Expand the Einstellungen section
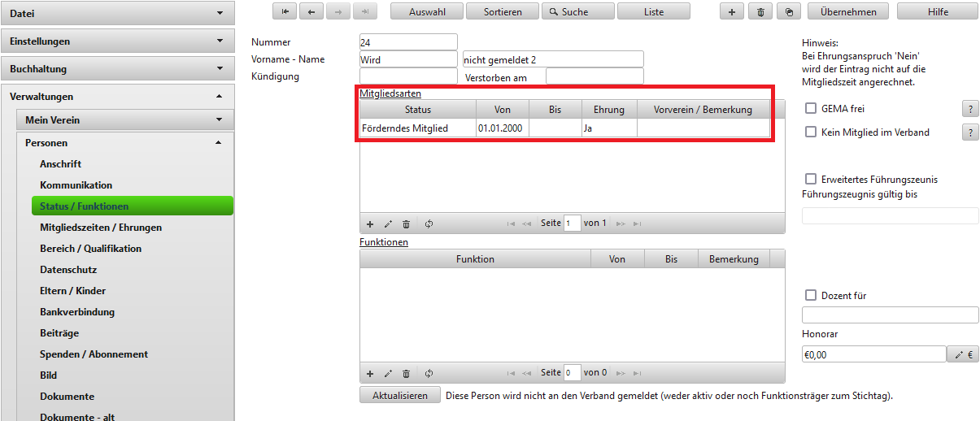 pyautogui.click(x=117, y=41)
